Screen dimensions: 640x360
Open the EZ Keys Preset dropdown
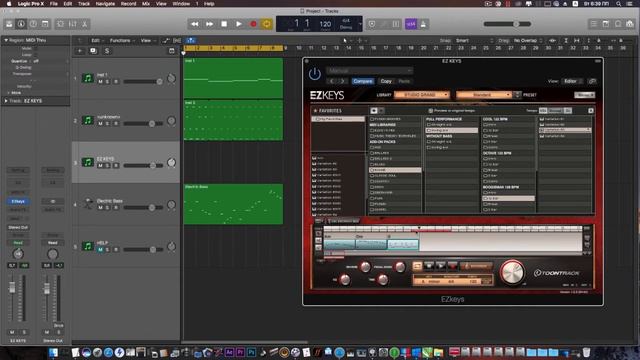(484, 95)
